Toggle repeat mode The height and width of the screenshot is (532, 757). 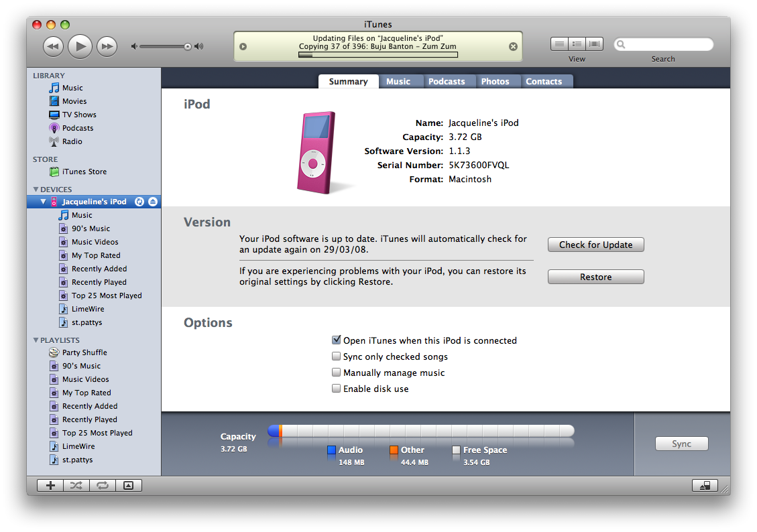pos(103,486)
